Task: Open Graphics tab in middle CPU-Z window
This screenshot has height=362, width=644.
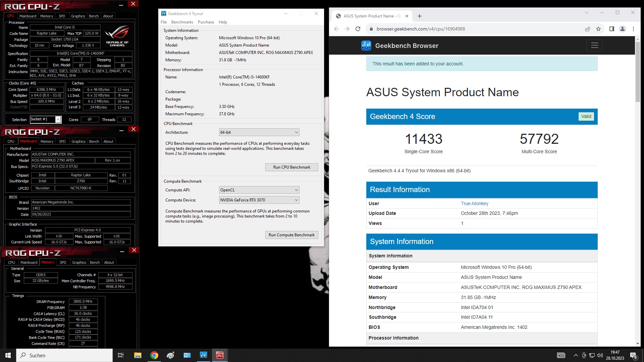Action: pos(78,141)
